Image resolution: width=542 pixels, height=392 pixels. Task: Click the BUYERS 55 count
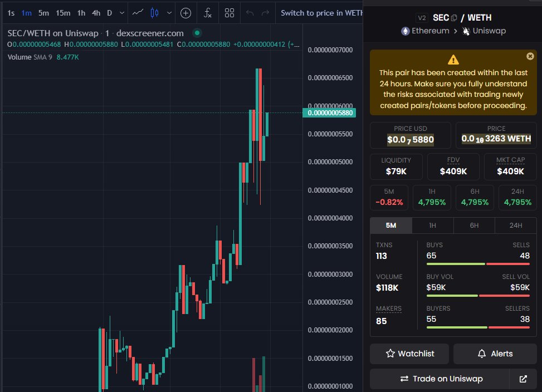tap(431, 319)
